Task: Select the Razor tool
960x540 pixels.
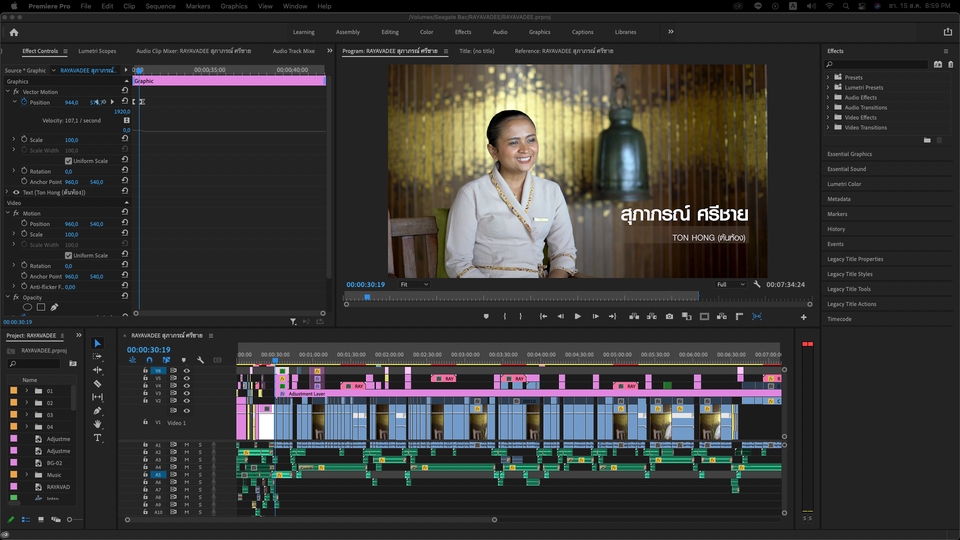Action: [x=97, y=384]
